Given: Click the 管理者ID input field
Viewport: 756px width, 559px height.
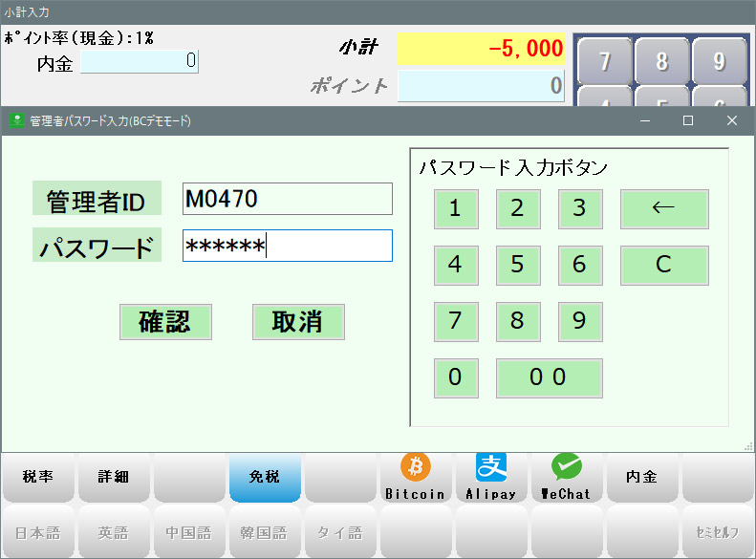Looking at the screenshot, I should [287, 199].
